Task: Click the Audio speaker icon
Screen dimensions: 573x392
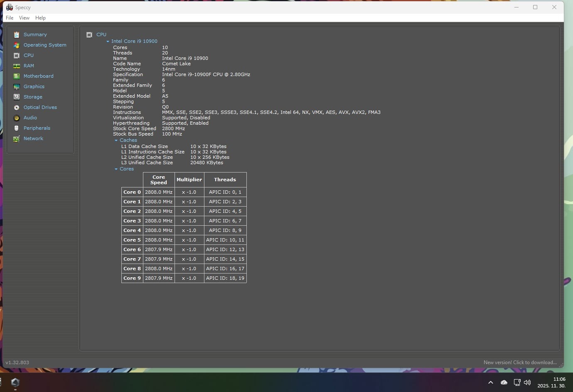Action: tap(17, 118)
